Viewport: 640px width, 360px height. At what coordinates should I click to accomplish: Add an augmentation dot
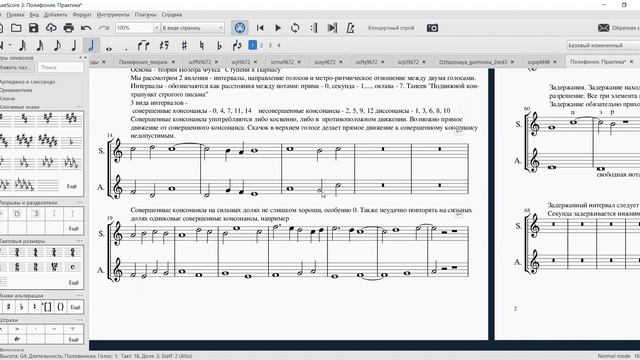[x=126, y=49]
